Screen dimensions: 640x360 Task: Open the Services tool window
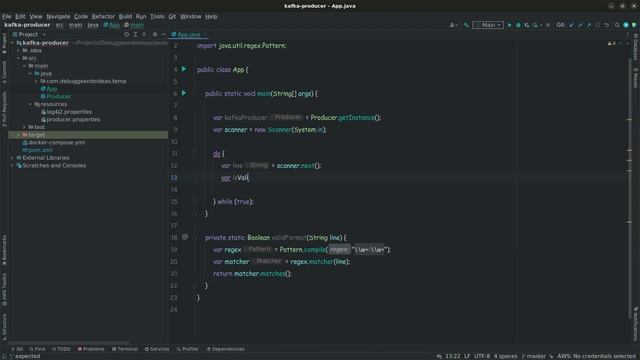(157, 349)
